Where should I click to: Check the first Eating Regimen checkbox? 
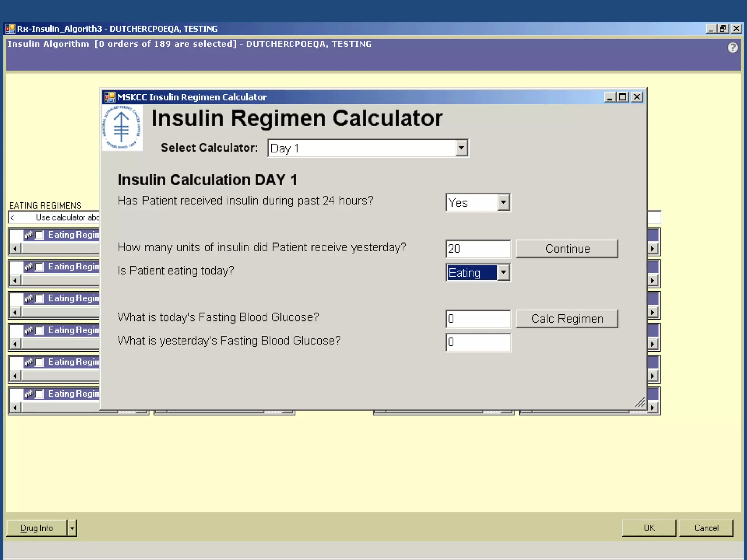pyautogui.click(x=39, y=235)
